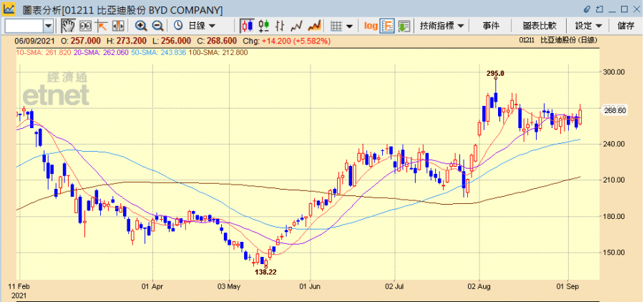Open the 技術指標 menu
This screenshot has width=644, height=302.
[441, 26]
